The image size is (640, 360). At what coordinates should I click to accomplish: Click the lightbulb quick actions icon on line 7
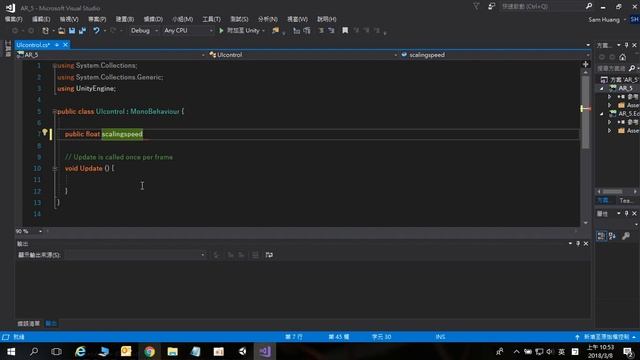point(45,132)
